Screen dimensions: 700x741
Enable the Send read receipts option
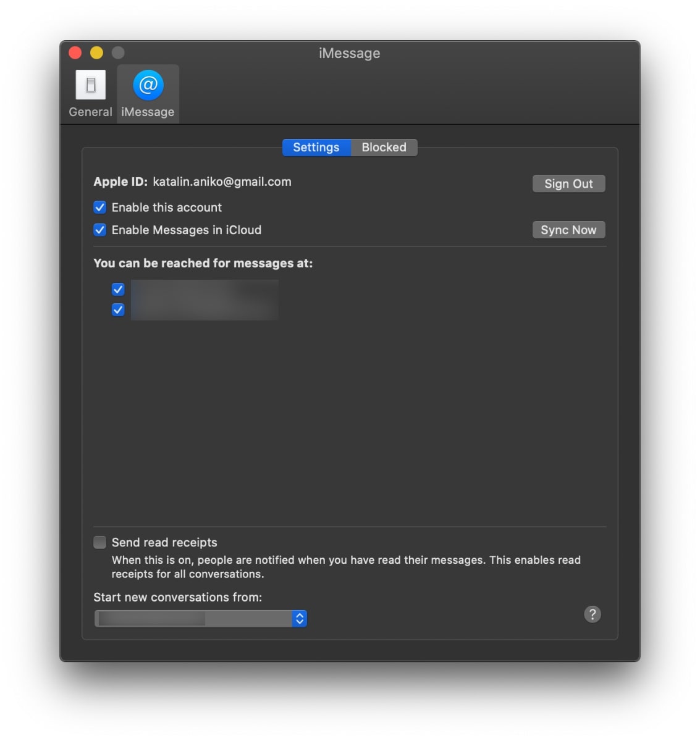click(99, 542)
